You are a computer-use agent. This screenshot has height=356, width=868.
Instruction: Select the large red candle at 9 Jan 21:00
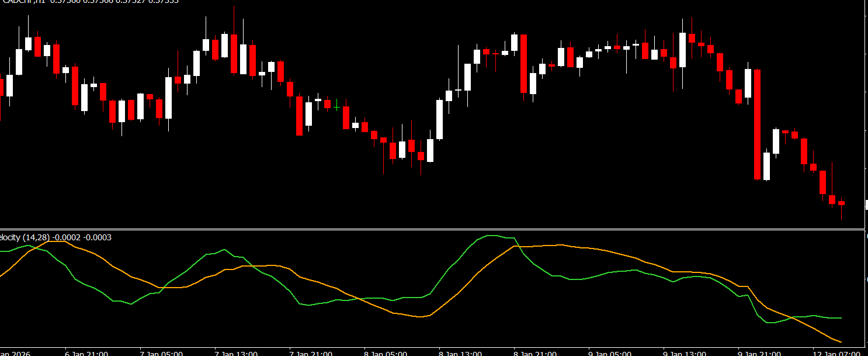point(758,124)
